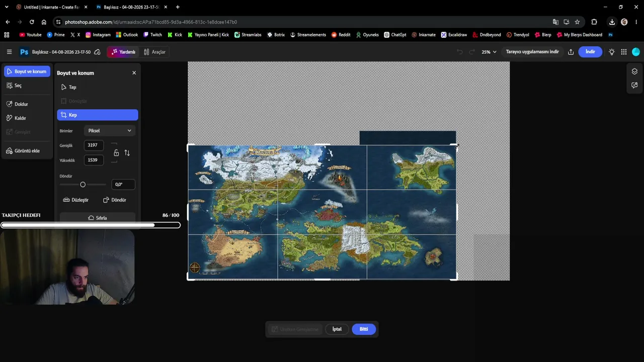Screen dimensions: 644x362
Task: Close the Boyut ve konum panel
Action: (x=134, y=73)
